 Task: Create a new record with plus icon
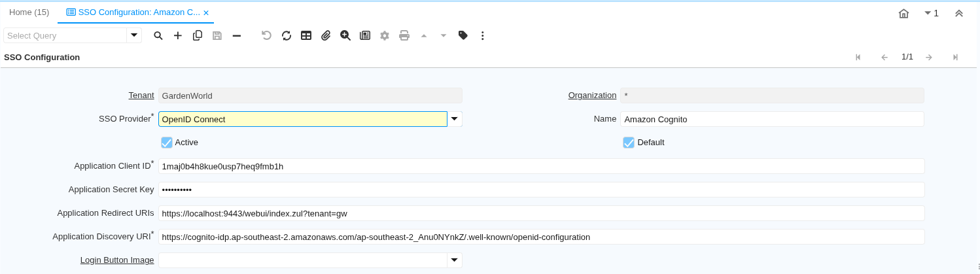[x=177, y=35]
